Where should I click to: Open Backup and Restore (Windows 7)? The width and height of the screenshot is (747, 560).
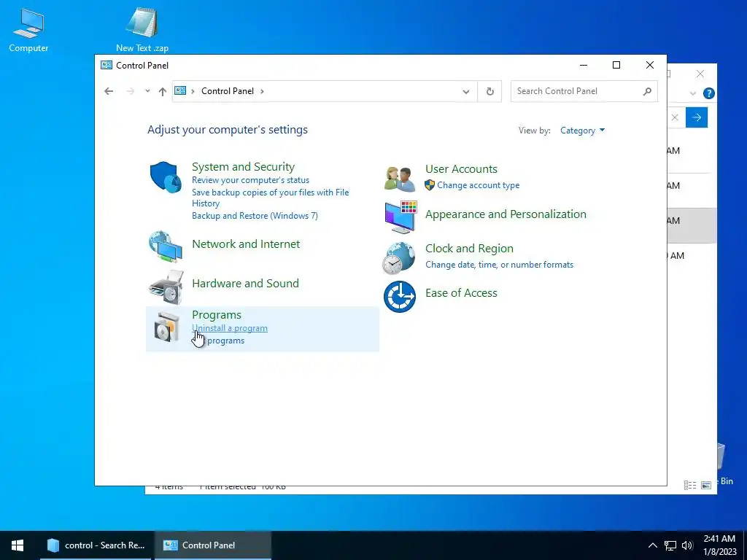click(x=255, y=216)
